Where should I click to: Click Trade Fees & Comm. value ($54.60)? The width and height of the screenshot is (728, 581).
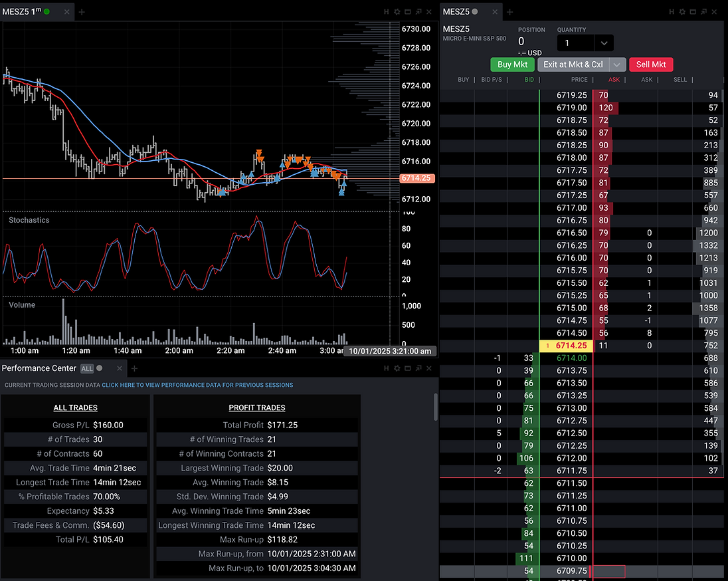tap(109, 525)
